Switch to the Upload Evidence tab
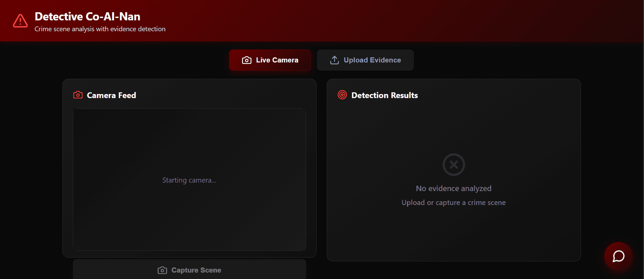The image size is (644, 279). [x=365, y=60]
